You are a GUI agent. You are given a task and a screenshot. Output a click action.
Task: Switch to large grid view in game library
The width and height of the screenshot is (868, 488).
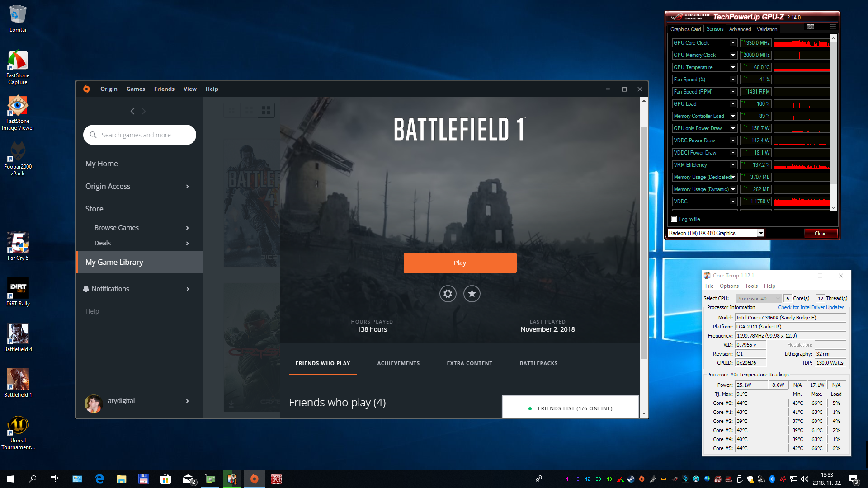(x=266, y=110)
